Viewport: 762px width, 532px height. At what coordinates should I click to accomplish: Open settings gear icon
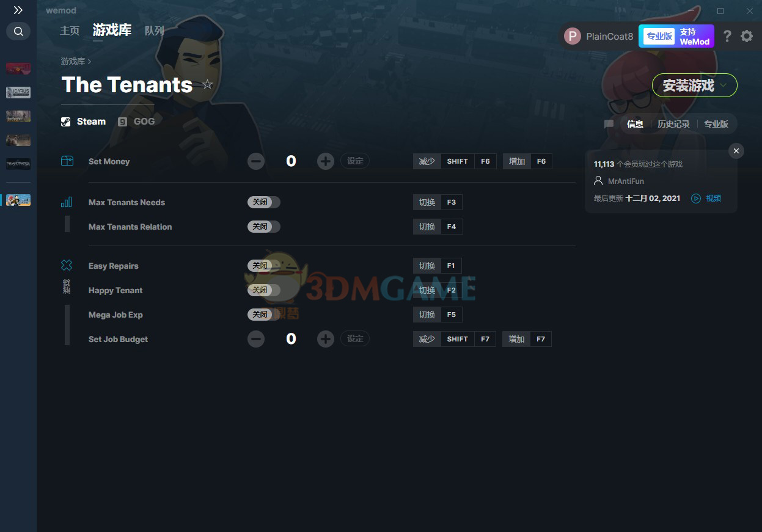(747, 36)
